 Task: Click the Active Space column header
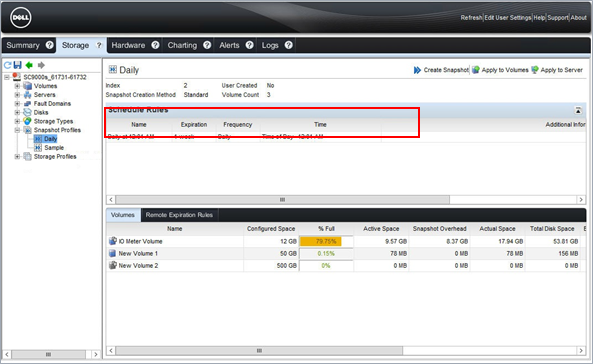381,229
